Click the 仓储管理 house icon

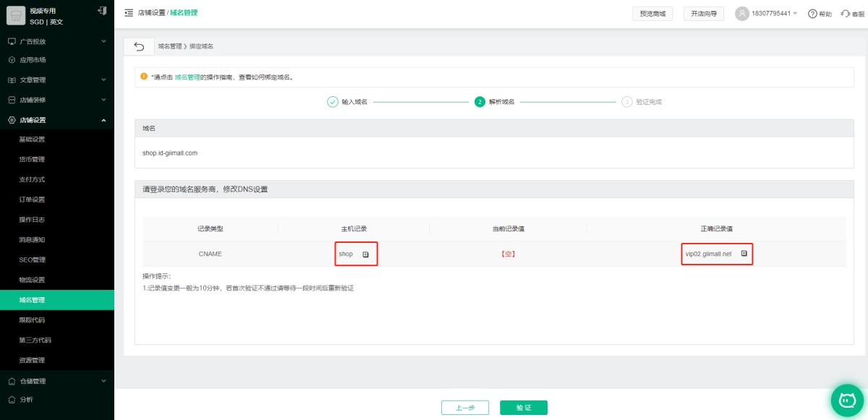(12, 381)
